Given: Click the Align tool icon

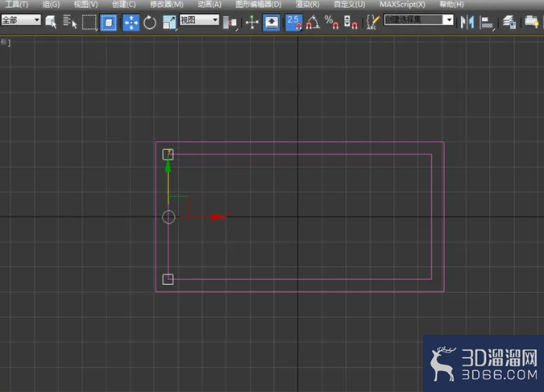Looking at the screenshot, I should click(487, 23).
